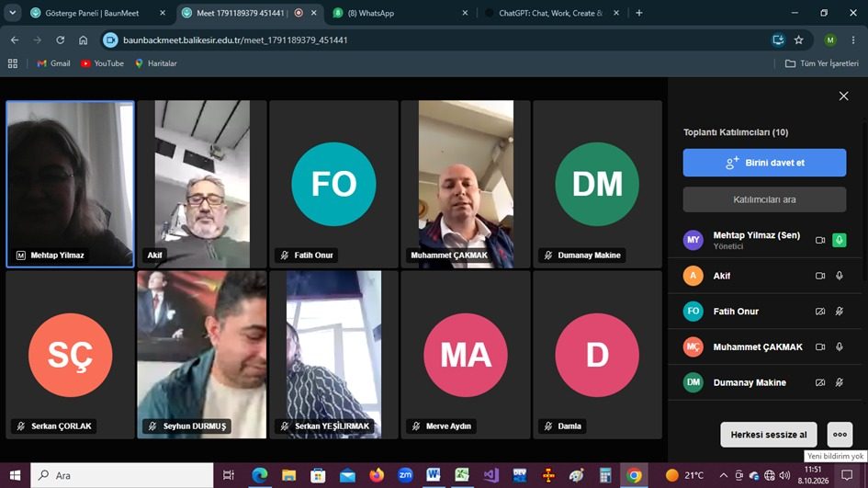
Task: Open a new browser tab with the plus
Action: (638, 13)
